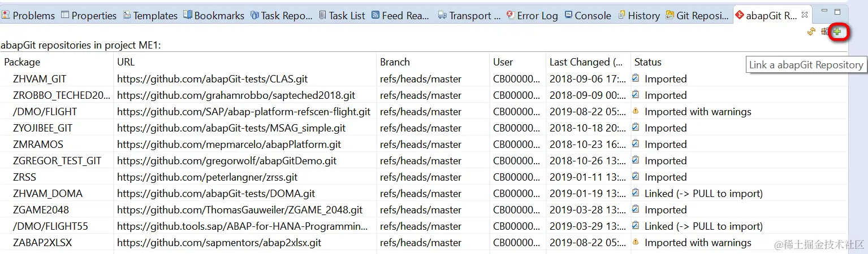Switch to the Console tab
This screenshot has height=254, width=868.
[x=588, y=16]
